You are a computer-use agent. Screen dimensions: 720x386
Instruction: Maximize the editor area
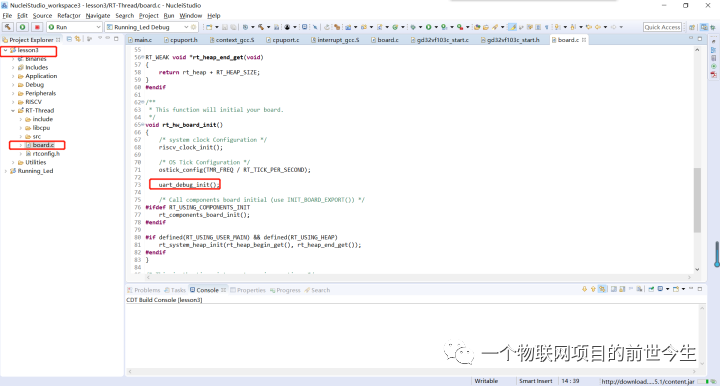tap(700, 39)
